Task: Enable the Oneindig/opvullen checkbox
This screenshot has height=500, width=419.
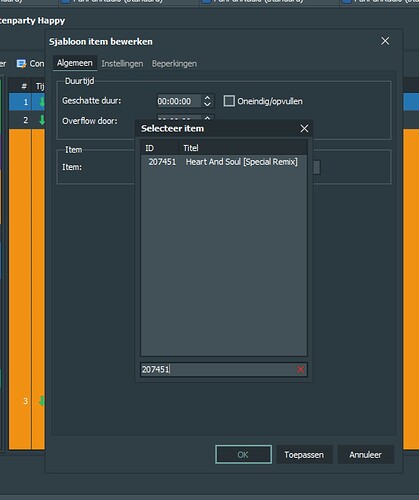Action: coord(229,101)
